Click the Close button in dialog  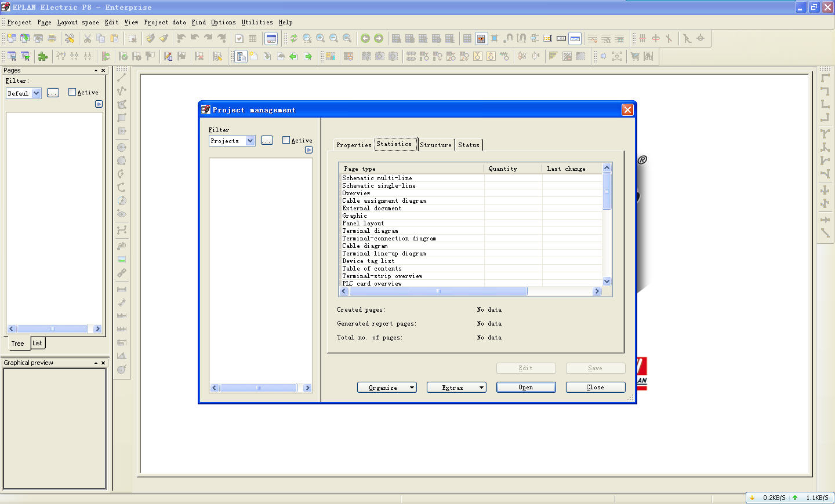point(596,388)
